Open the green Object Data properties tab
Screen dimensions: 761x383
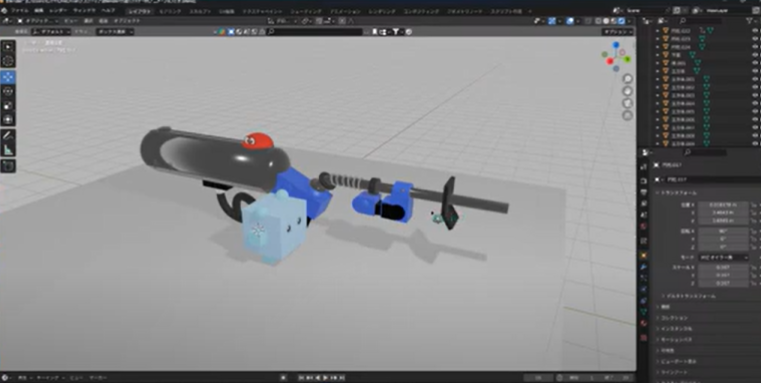pyautogui.click(x=644, y=312)
